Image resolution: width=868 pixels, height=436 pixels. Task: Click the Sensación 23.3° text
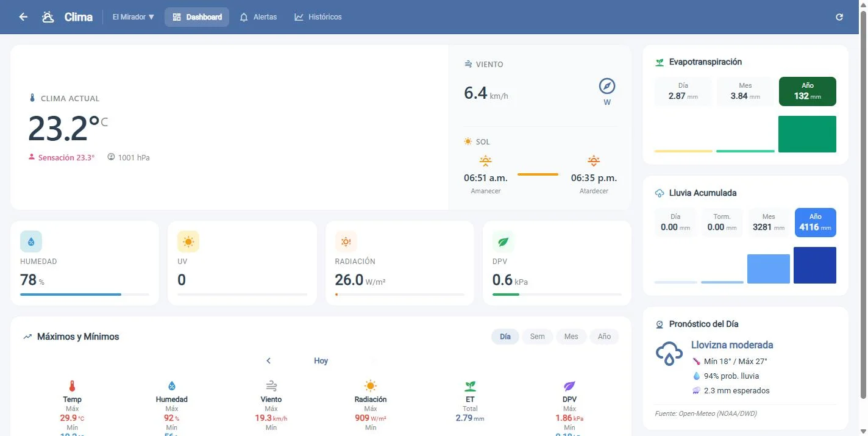tap(66, 157)
